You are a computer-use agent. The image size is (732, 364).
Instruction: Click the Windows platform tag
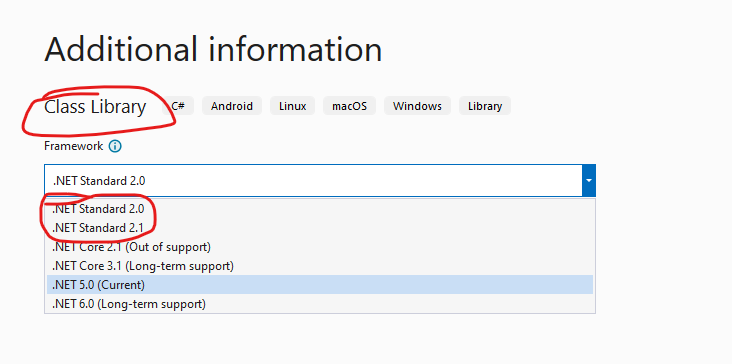click(x=417, y=106)
